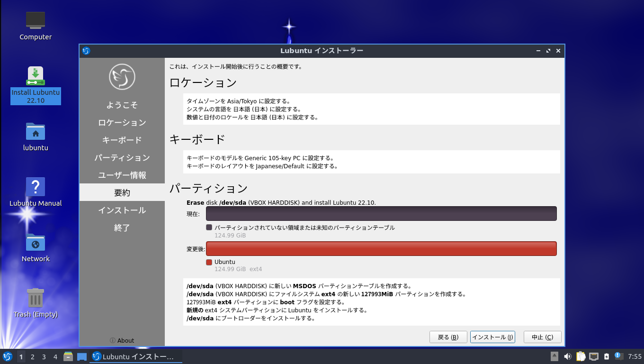Click the キーボード section heading in summary
644x364 pixels.
tap(197, 139)
